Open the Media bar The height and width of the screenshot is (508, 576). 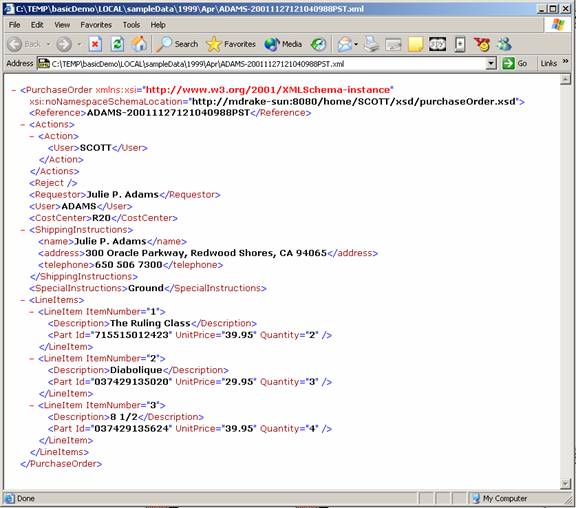[283, 44]
